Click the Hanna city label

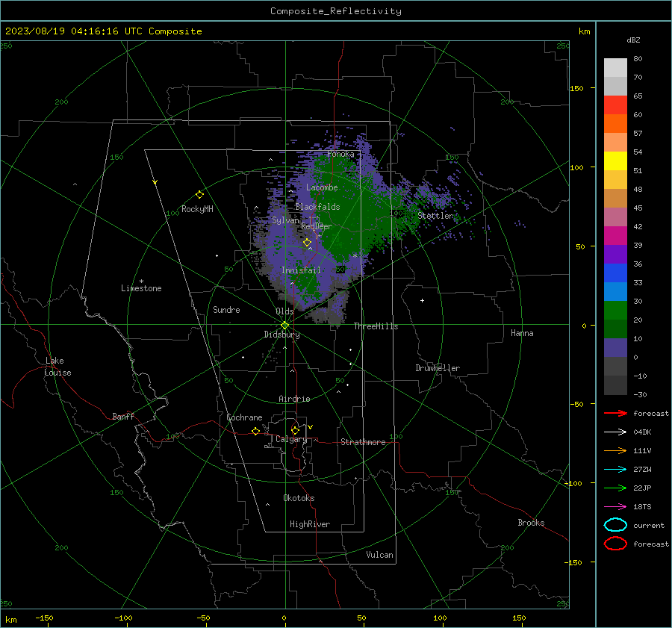pyautogui.click(x=522, y=333)
